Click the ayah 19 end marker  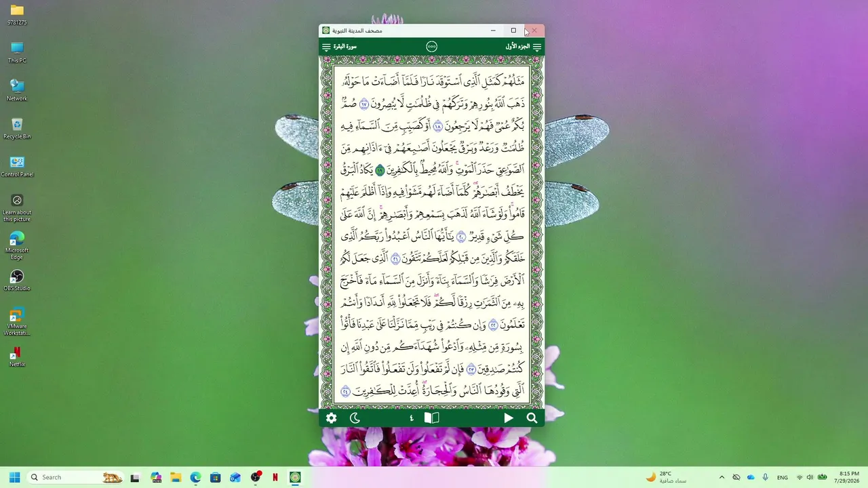point(380,170)
